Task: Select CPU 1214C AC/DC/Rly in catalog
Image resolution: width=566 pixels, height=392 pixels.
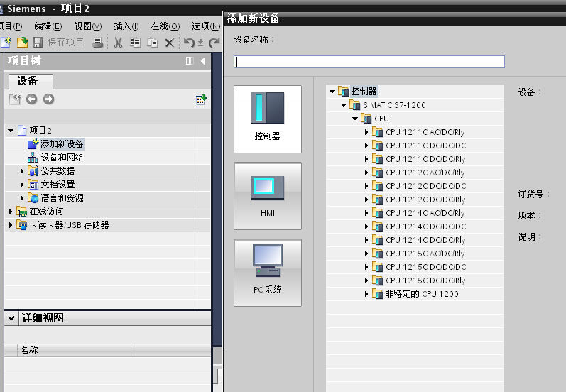Action: (x=425, y=213)
